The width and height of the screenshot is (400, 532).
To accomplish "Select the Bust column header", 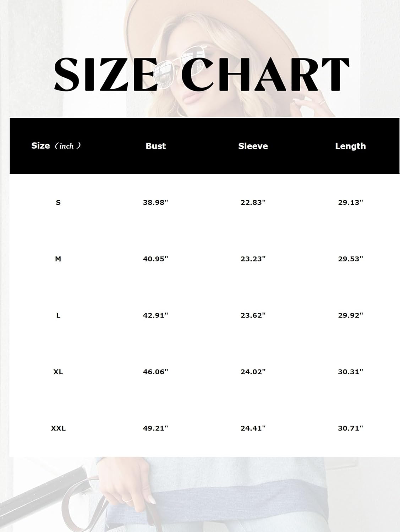I will (156, 146).
